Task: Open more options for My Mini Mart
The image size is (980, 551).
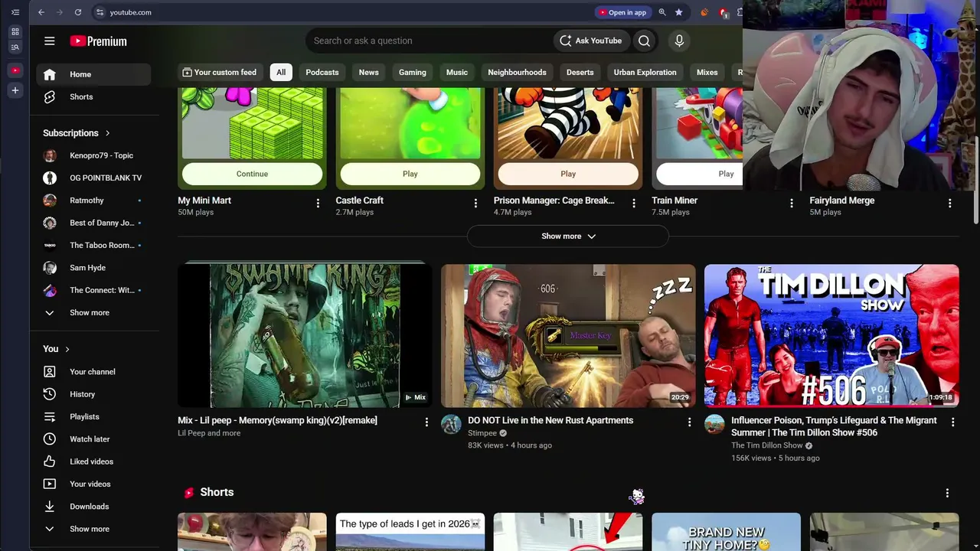Action: [318, 204]
